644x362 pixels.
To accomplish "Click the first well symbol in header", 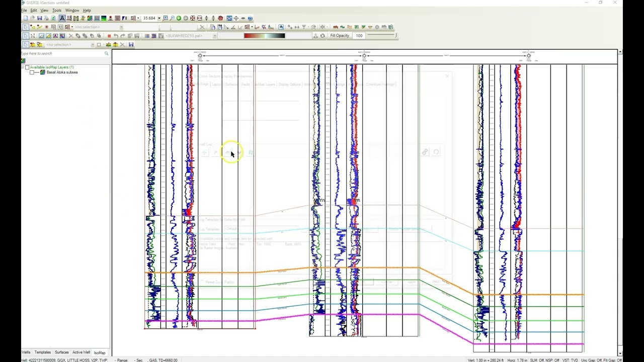I will 200,55.
